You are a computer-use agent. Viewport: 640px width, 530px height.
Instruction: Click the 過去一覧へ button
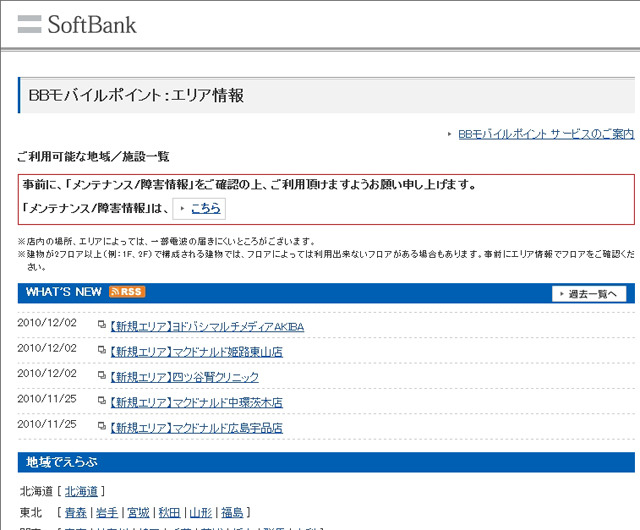pos(589,294)
